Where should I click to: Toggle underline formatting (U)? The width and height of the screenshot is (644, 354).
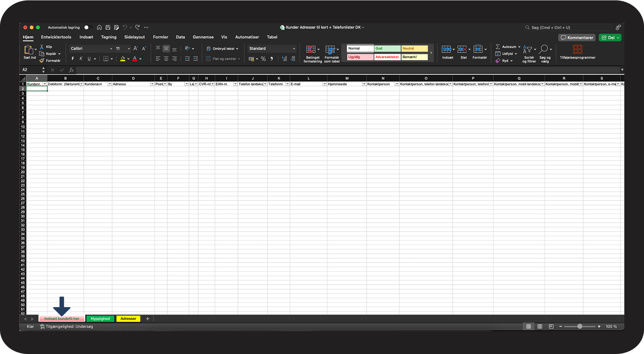tap(89, 59)
